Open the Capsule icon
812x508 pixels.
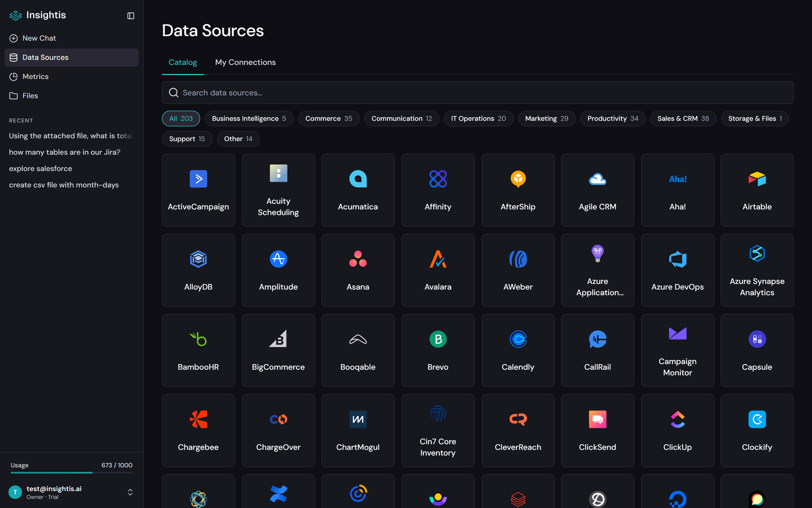pos(757,339)
